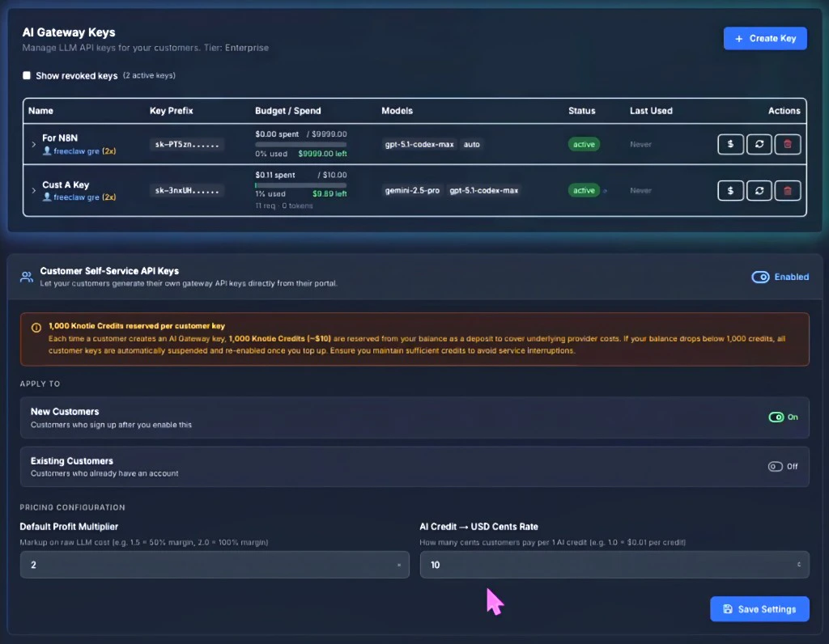Image resolution: width=829 pixels, height=644 pixels.
Task: Click the Save Settings button
Action: 759,608
